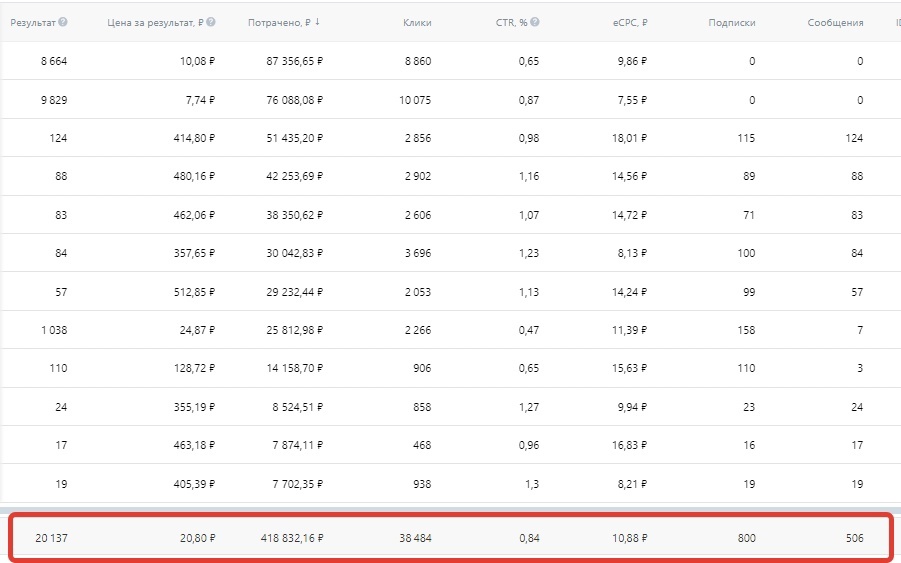The width and height of the screenshot is (901, 563).
Task: Select the spent value 7 874,11 ₽
Action: coord(298,445)
